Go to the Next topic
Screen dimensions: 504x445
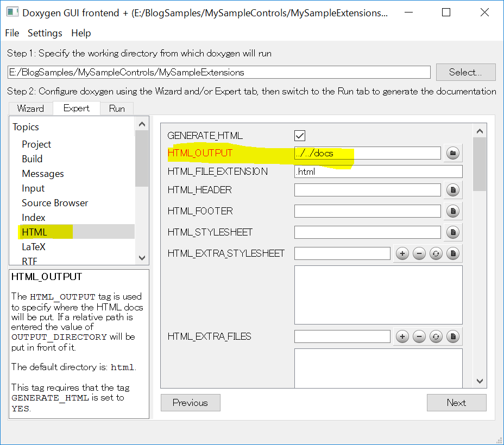click(x=456, y=403)
